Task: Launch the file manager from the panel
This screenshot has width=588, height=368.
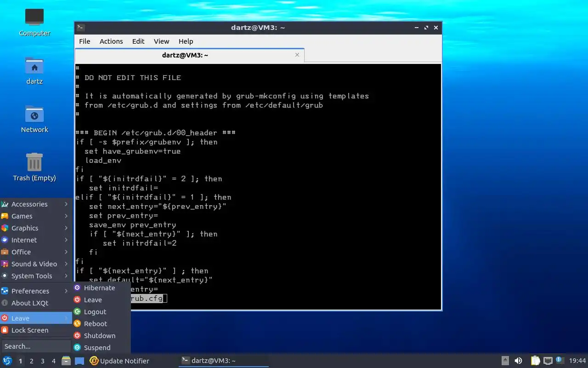Action: pyautogui.click(x=66, y=361)
